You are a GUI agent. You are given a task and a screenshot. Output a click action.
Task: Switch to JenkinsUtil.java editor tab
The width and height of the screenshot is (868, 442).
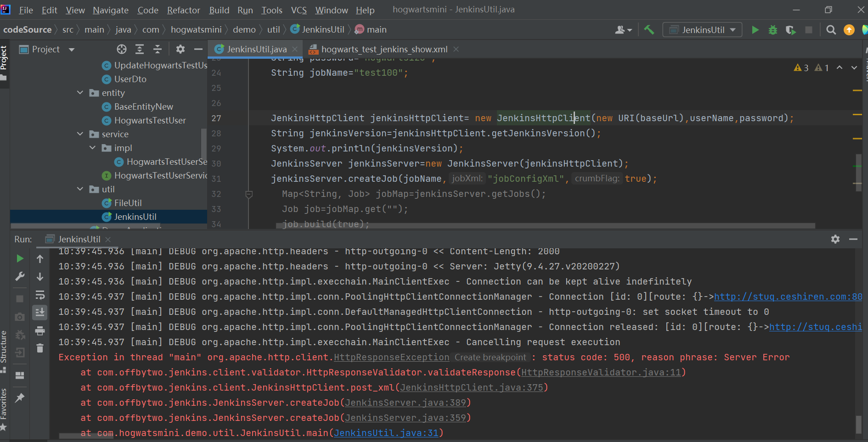[x=256, y=49]
